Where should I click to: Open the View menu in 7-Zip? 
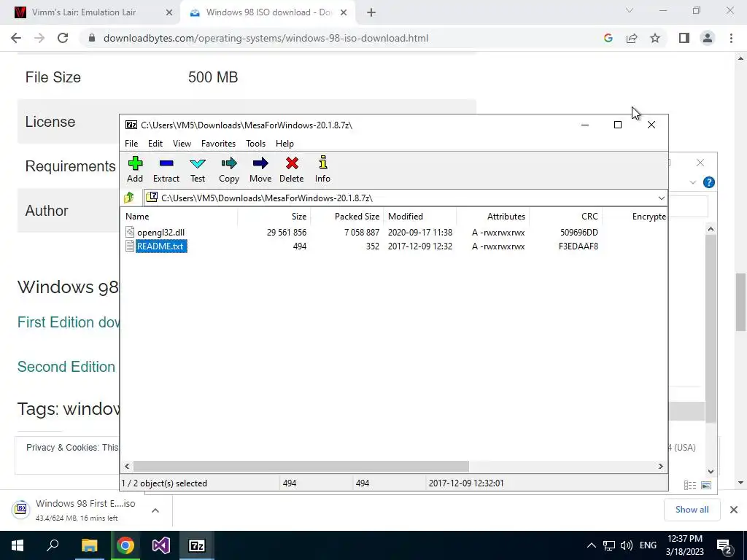click(x=182, y=144)
